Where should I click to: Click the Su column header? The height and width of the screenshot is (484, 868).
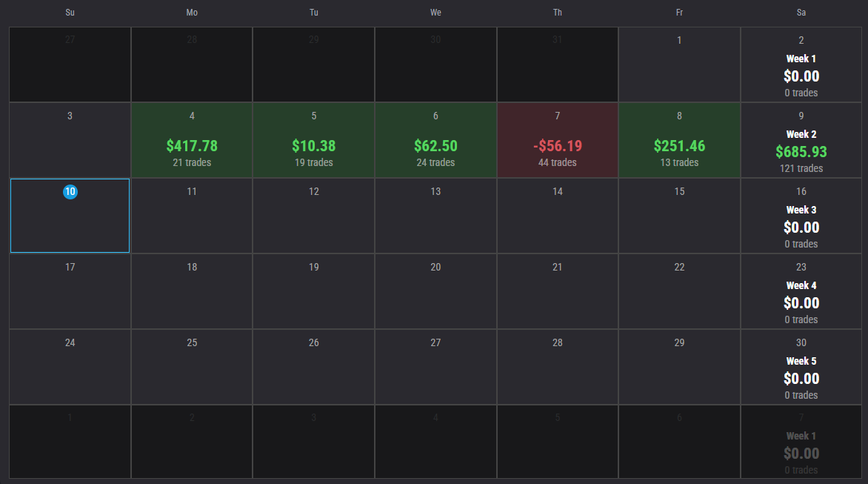[70, 13]
